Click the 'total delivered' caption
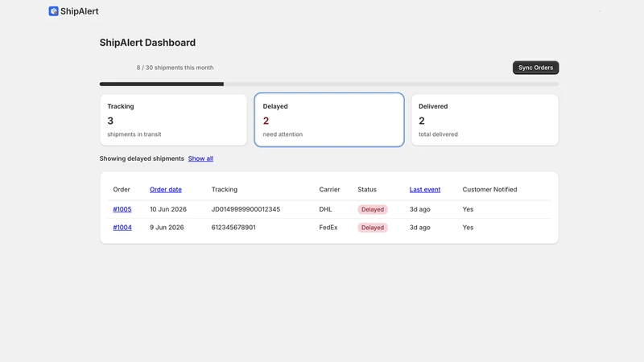The height and width of the screenshot is (362, 644). [438, 134]
